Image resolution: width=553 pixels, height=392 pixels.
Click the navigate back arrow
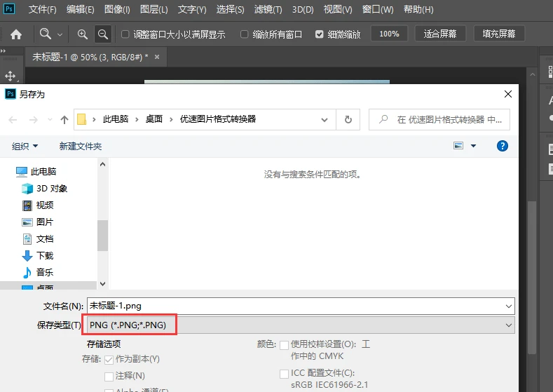(13, 120)
